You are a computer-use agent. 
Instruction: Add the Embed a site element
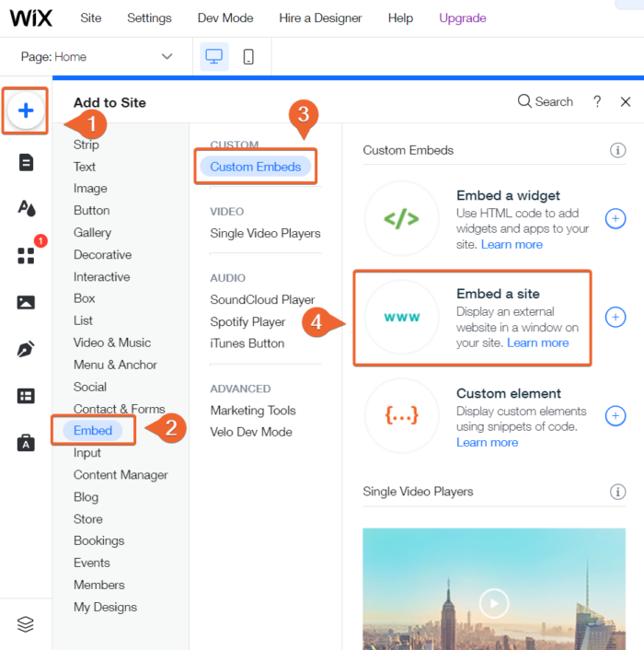pyautogui.click(x=615, y=317)
